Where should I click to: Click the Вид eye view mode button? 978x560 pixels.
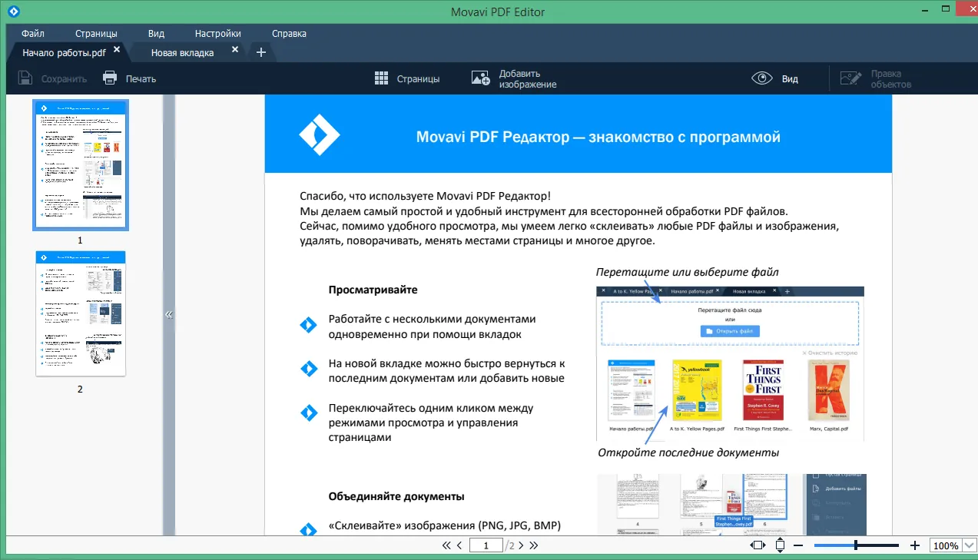[x=775, y=78]
